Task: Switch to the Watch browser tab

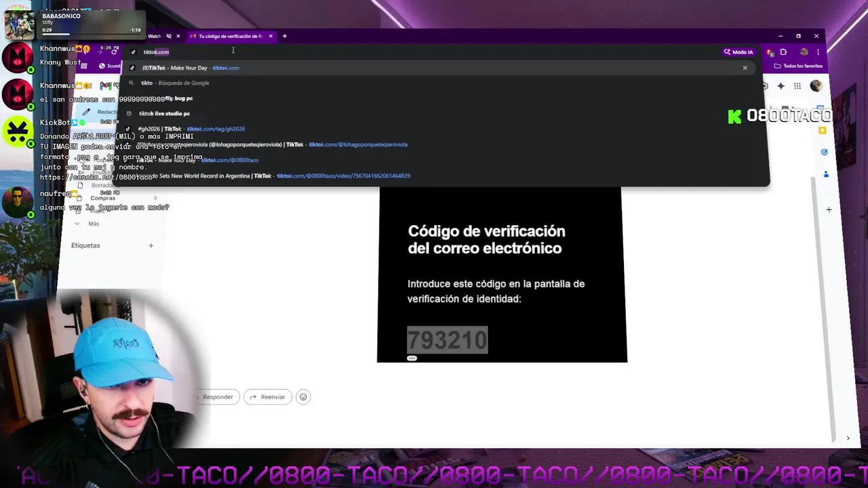Action: 155,36
